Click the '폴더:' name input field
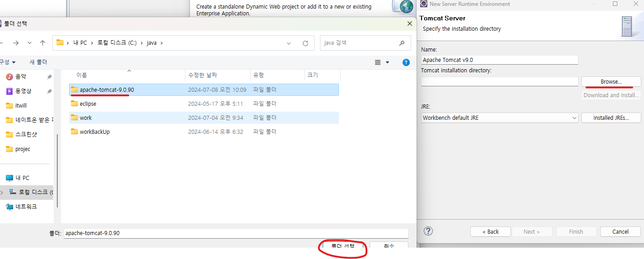The height and width of the screenshot is (259, 644). tap(236, 233)
